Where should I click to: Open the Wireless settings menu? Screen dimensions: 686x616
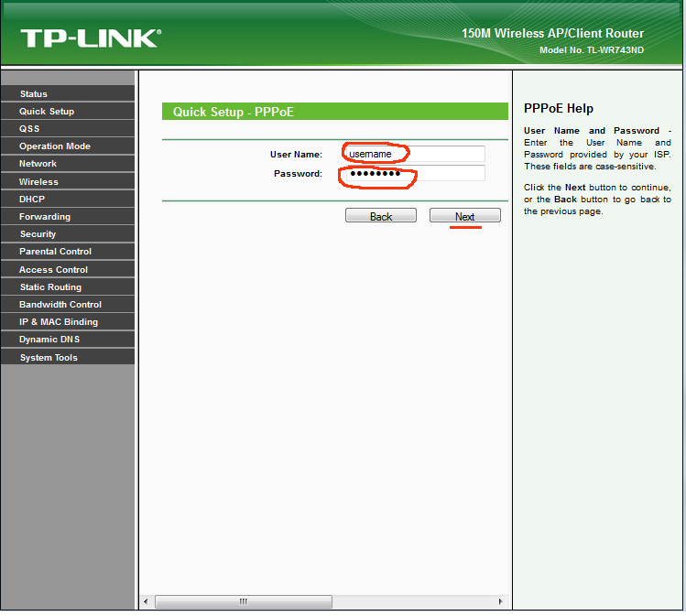click(x=68, y=181)
